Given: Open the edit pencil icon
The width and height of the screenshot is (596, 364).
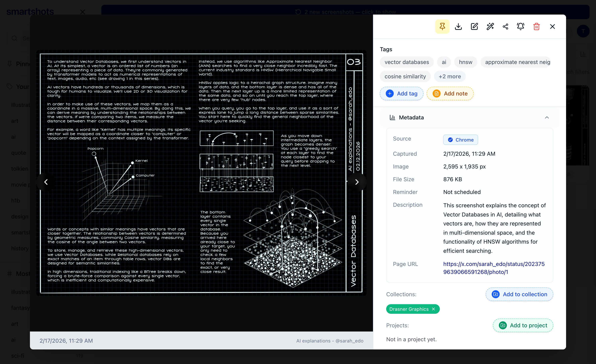Looking at the screenshot, I should coord(474,26).
